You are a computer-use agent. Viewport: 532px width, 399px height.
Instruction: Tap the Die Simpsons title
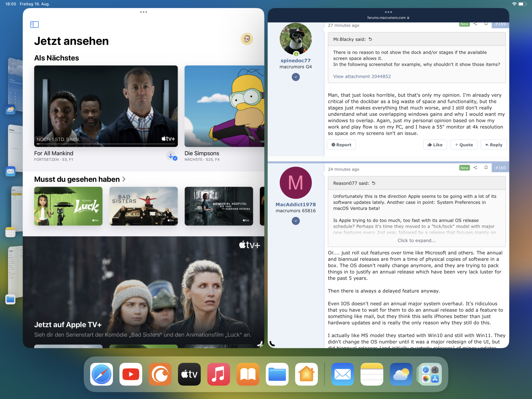(x=202, y=153)
